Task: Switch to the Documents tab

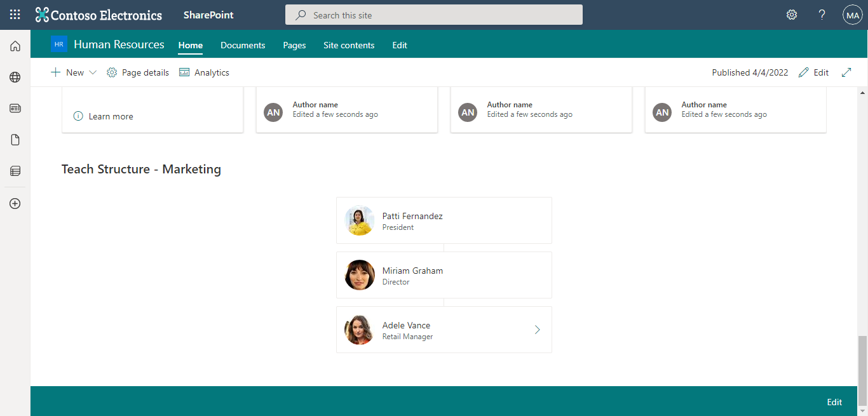Action: click(243, 45)
